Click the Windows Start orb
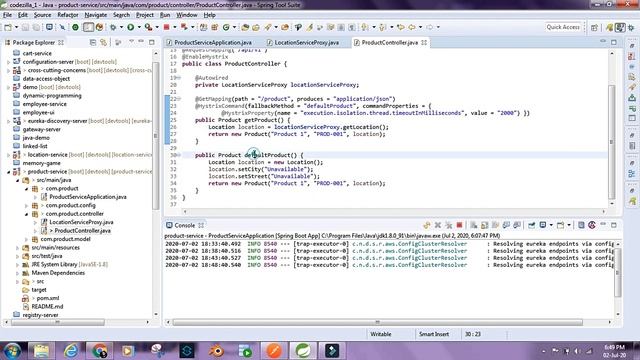 click(12, 350)
